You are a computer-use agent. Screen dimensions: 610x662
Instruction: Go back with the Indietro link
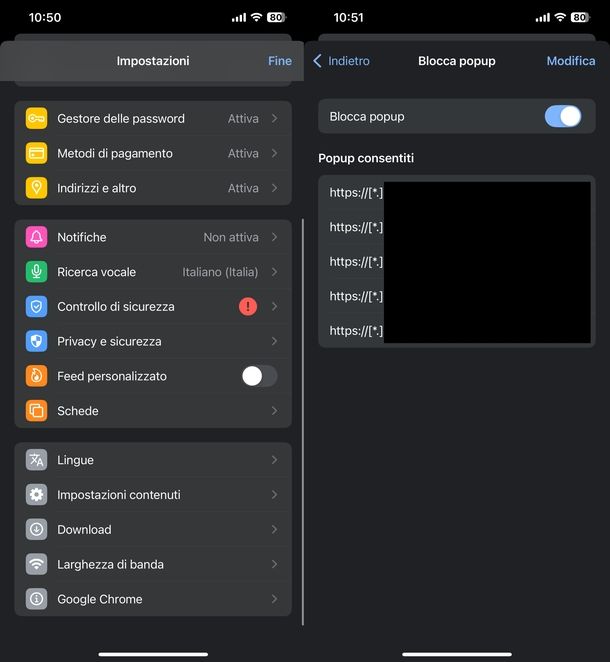click(342, 61)
